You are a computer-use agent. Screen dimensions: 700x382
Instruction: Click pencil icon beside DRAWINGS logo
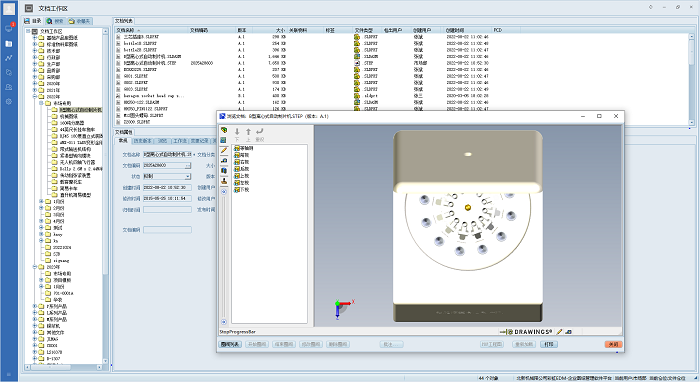pos(559,332)
